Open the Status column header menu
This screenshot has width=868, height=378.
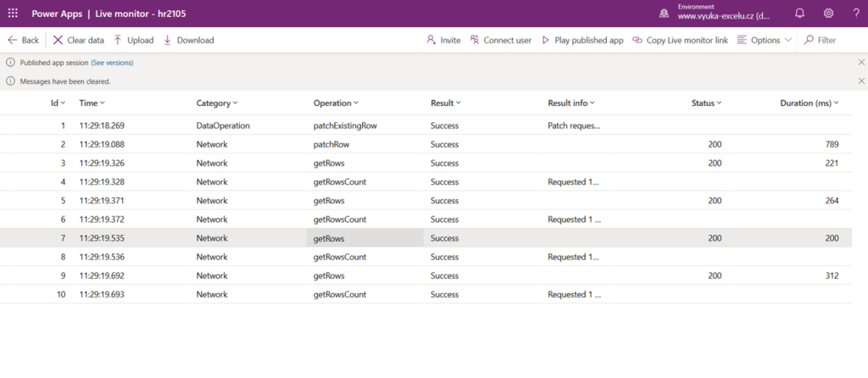click(x=707, y=103)
